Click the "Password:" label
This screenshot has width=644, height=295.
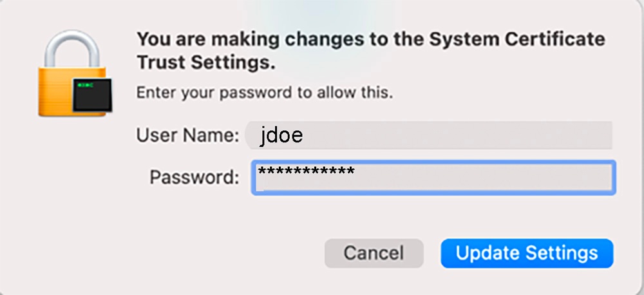(x=194, y=177)
